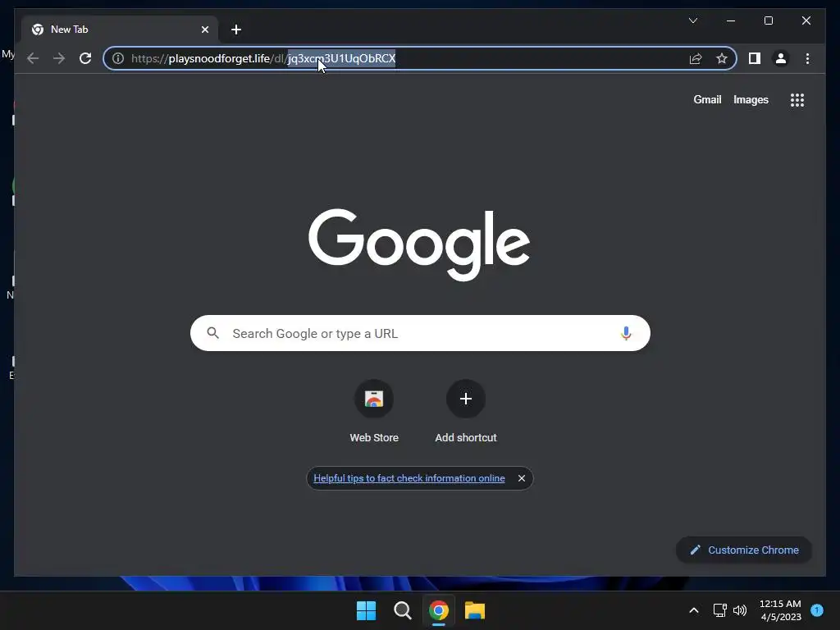840x630 pixels.
Task: Go back using the back arrow
Action: (x=33, y=58)
